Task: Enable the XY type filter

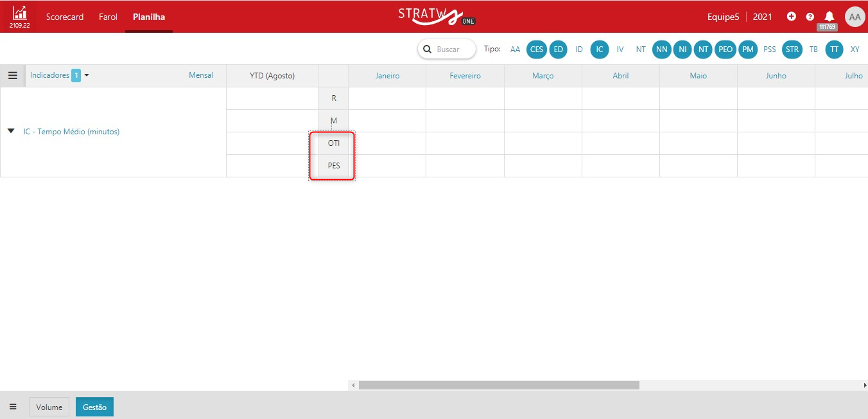Action: (855, 49)
